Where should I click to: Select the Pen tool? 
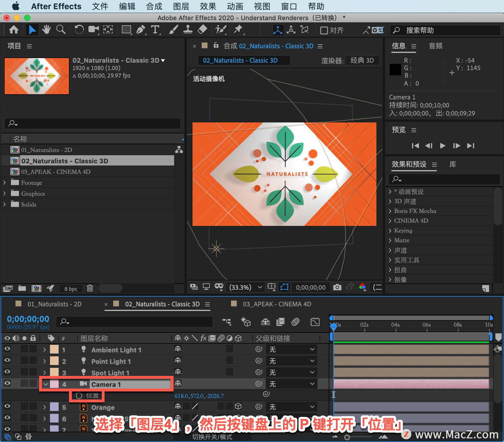click(141, 30)
